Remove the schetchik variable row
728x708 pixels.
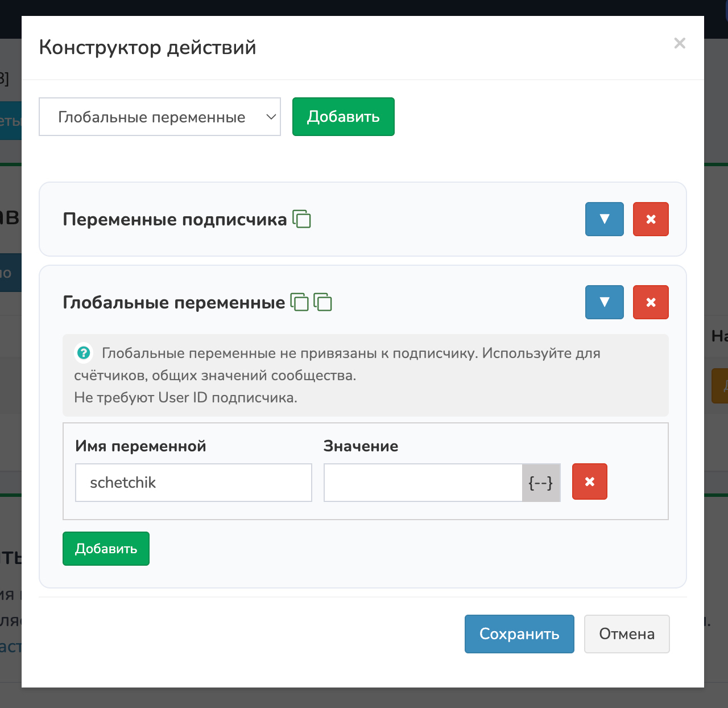coord(589,481)
